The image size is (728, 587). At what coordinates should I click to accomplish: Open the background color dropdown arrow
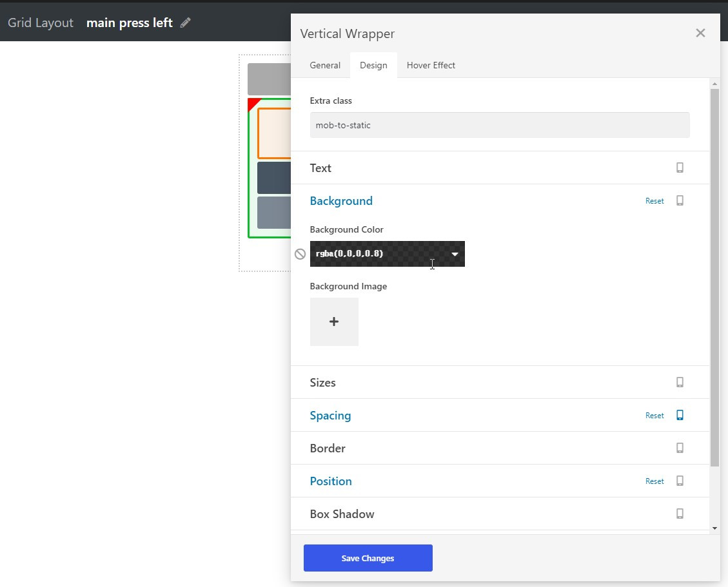(455, 254)
